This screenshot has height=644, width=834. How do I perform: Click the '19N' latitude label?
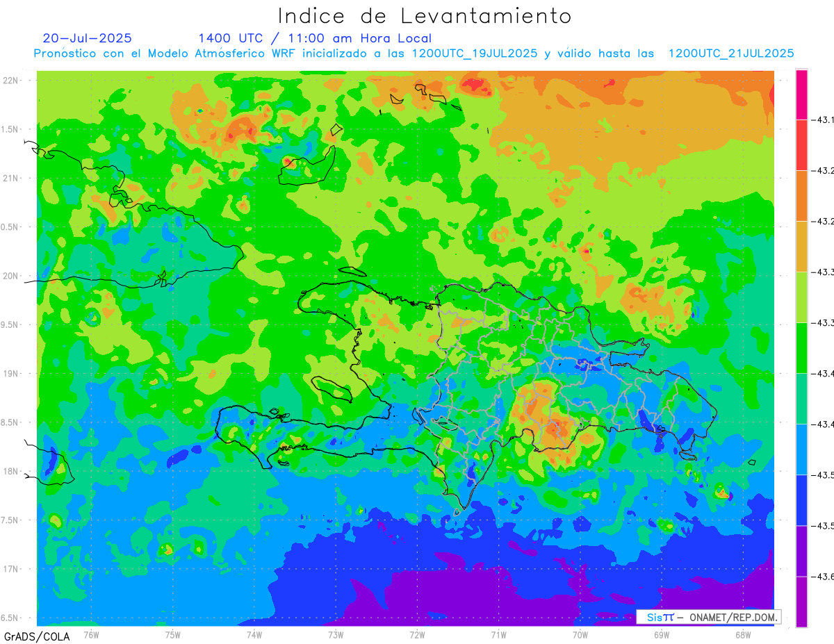click(x=11, y=373)
